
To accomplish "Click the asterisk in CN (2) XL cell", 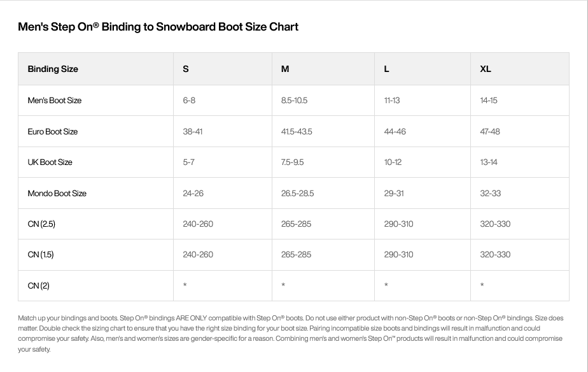I will click(x=482, y=285).
